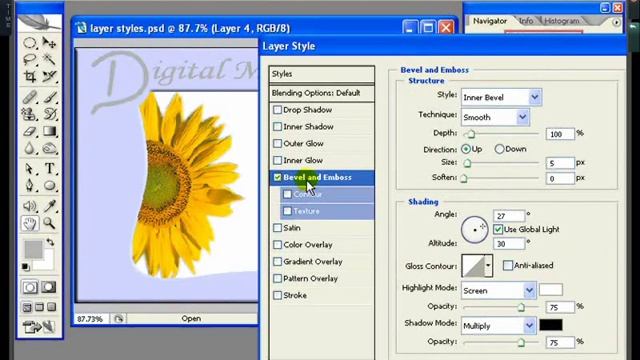Enable the Satin checkbox

(278, 228)
